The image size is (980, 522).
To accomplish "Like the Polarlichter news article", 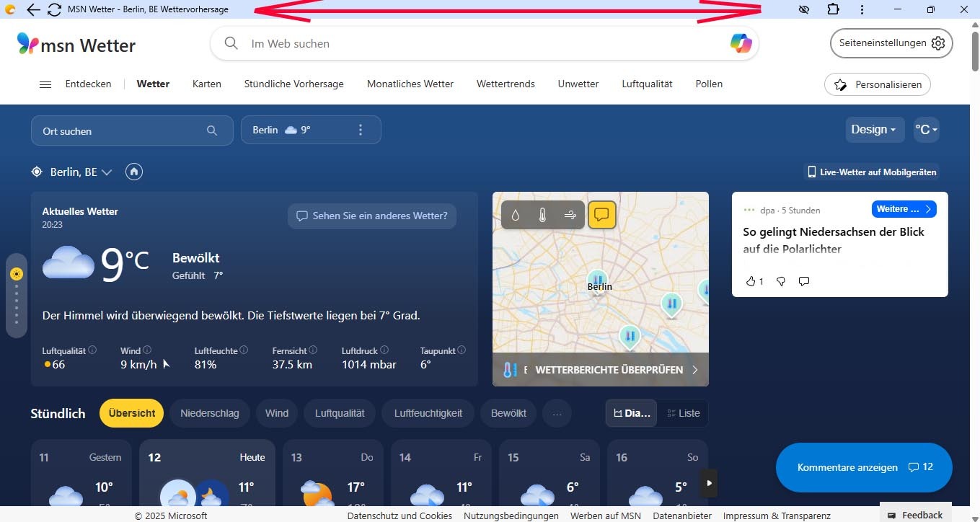I will [x=751, y=281].
